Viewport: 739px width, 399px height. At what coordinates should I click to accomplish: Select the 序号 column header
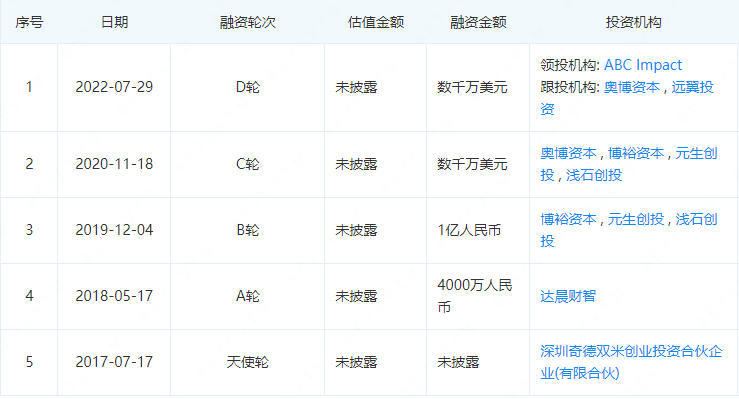[x=29, y=22]
